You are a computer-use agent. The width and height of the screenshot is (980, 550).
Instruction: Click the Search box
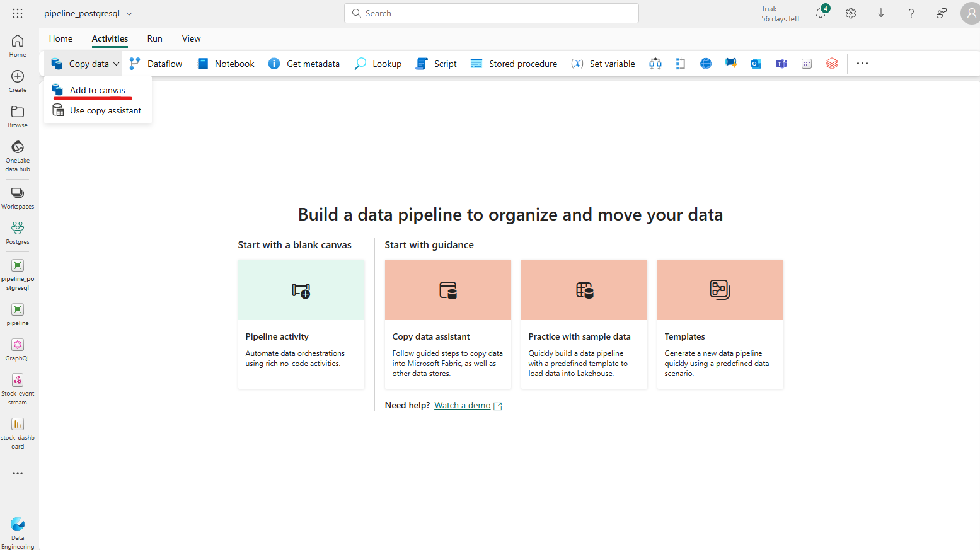point(492,13)
